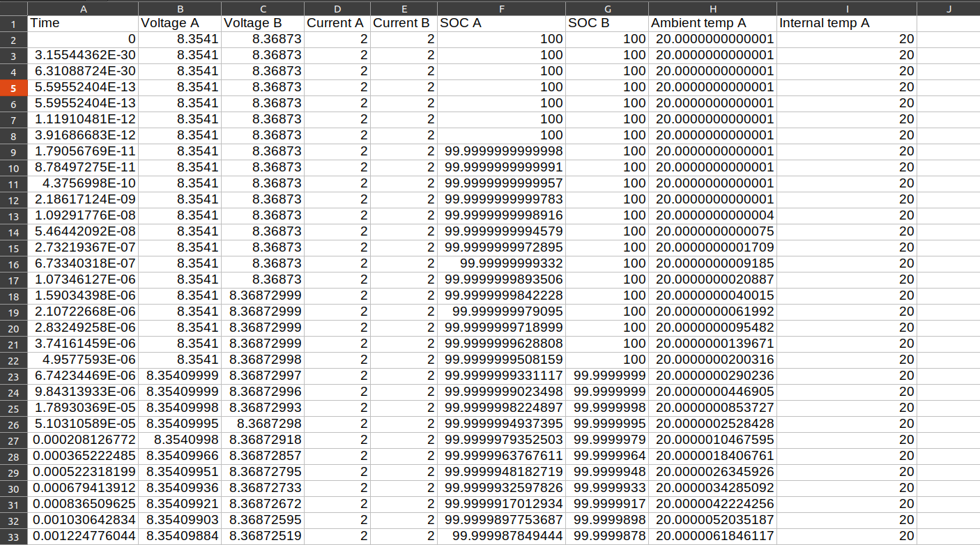Select the highlighted row 5 header

click(13, 87)
